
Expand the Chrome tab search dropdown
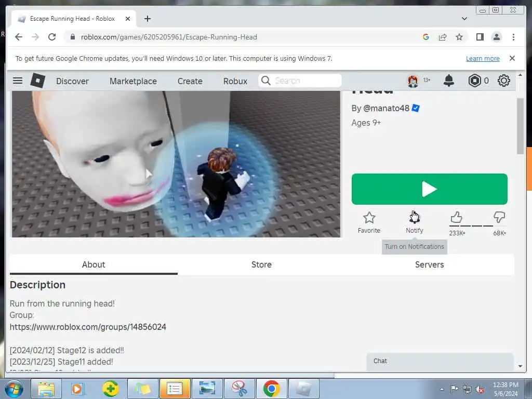[x=464, y=19]
